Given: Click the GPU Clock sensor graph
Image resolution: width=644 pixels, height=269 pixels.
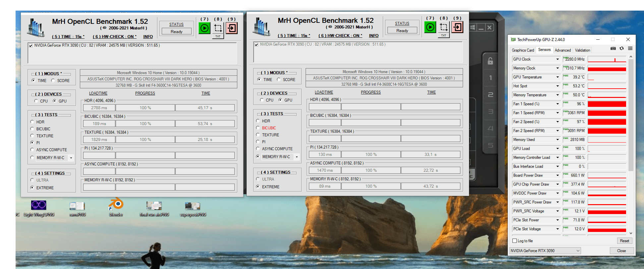Looking at the screenshot, I should click(x=607, y=59).
